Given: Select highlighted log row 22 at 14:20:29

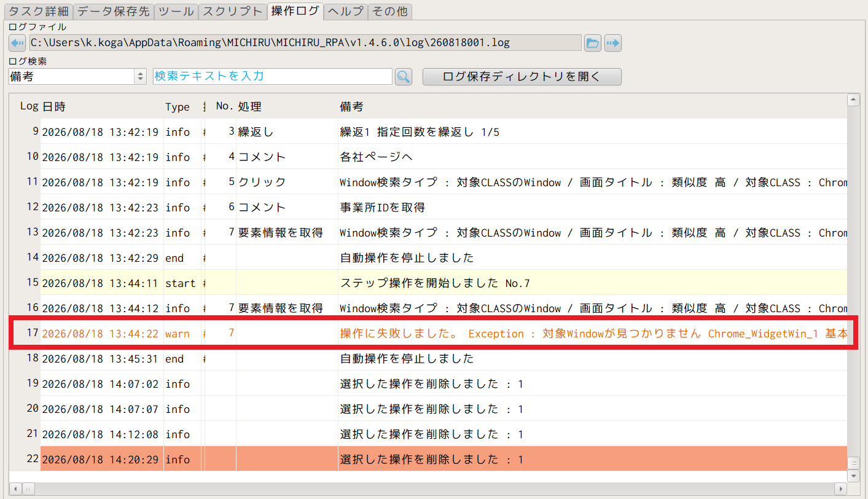Looking at the screenshot, I should [428, 459].
